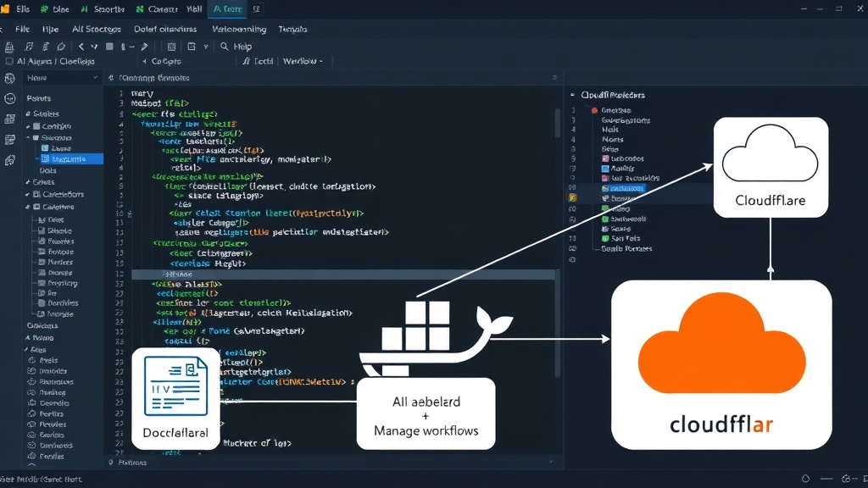Switch to the active blue-underlined top tab
868x488 pixels.
228,8
